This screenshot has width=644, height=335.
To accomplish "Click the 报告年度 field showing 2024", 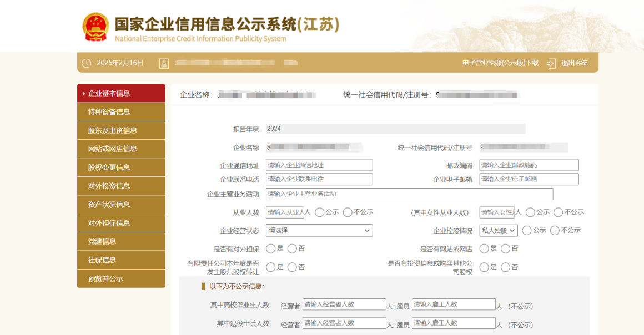I will point(395,129).
